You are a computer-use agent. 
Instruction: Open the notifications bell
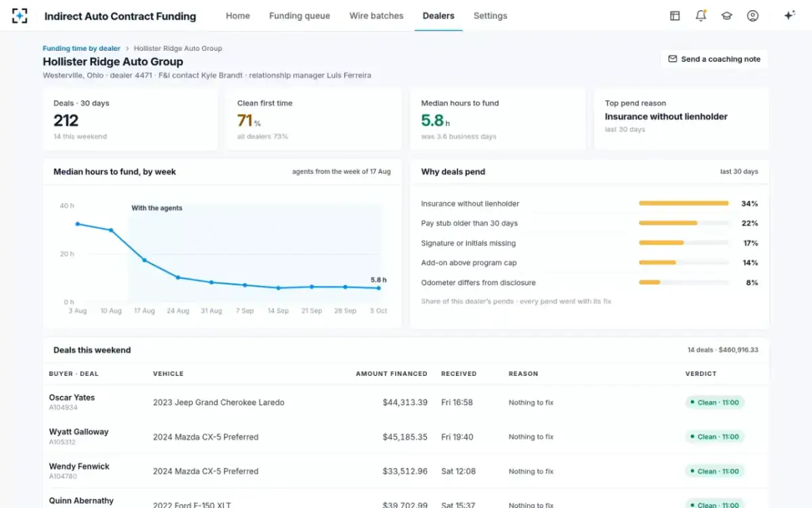[x=701, y=16]
